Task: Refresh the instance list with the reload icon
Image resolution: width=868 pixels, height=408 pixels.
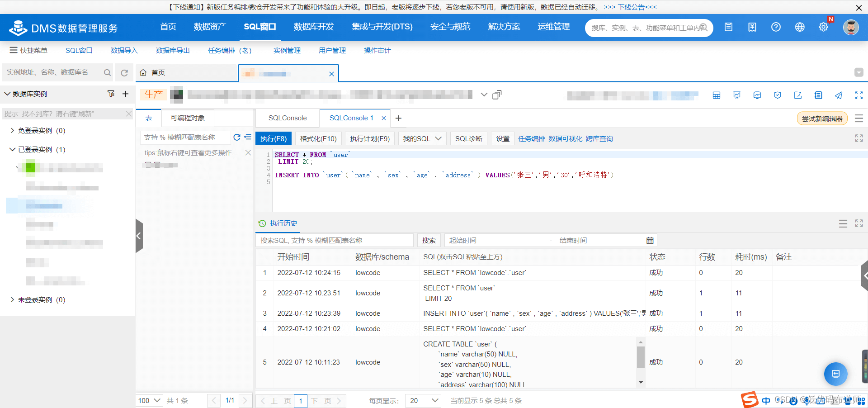Action: click(x=124, y=72)
